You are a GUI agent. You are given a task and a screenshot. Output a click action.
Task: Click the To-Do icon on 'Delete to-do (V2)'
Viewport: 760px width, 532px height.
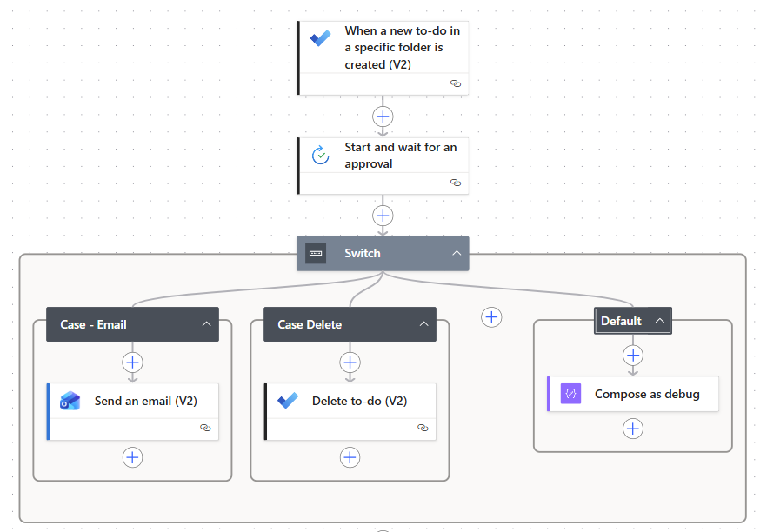coord(288,401)
